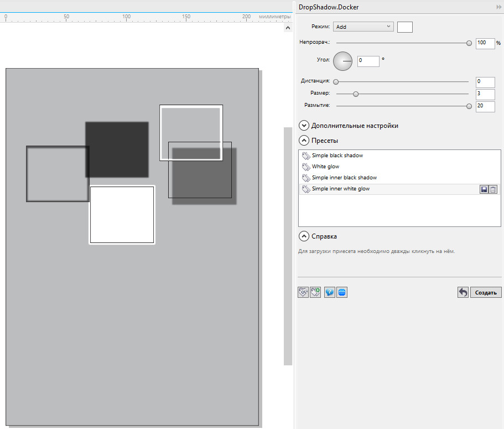Click the white shadow color swatch
Image resolution: width=504 pixels, height=429 pixels.
coord(405,27)
